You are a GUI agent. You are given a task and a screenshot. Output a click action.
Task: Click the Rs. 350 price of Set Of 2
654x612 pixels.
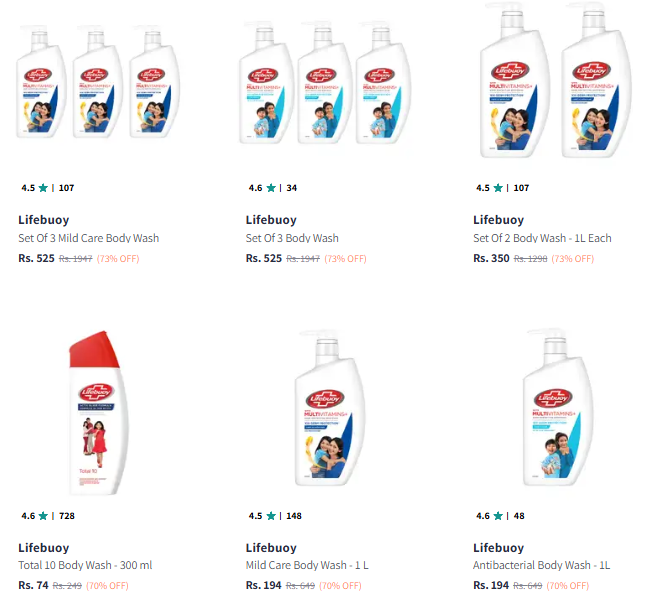click(490, 257)
